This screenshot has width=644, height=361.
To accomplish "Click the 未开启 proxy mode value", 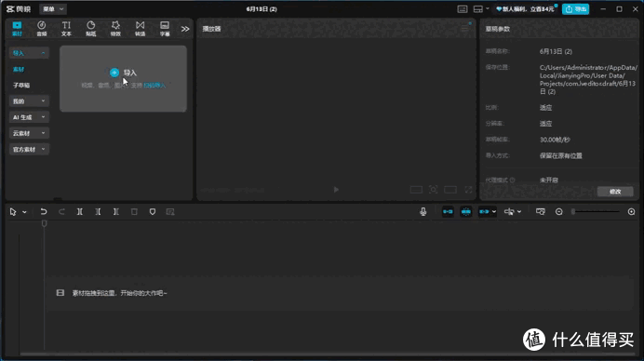I will [x=549, y=180].
